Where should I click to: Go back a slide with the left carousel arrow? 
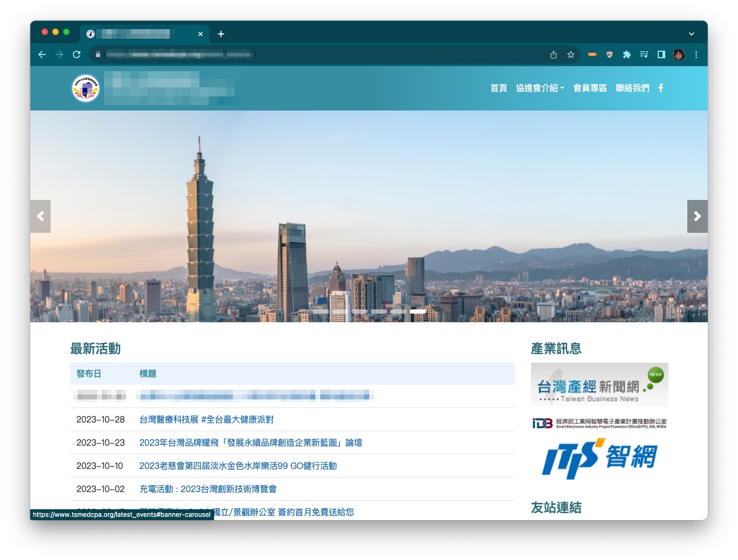[x=40, y=216]
